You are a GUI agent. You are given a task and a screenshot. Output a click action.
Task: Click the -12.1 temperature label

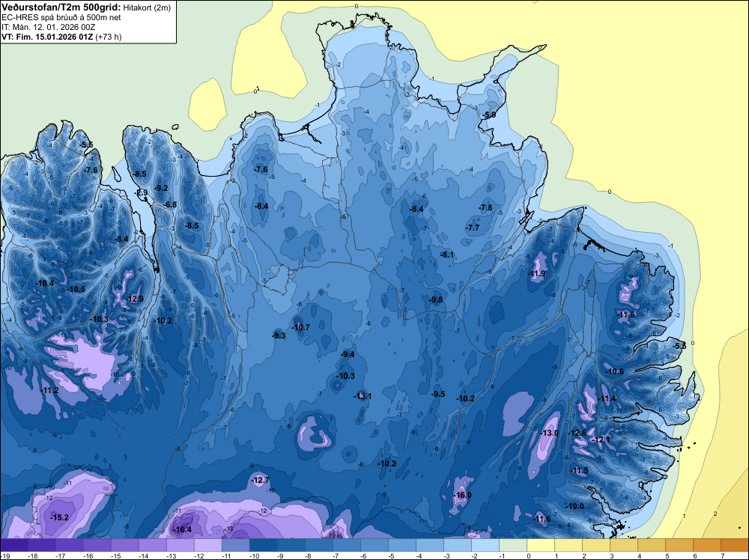coord(601,439)
